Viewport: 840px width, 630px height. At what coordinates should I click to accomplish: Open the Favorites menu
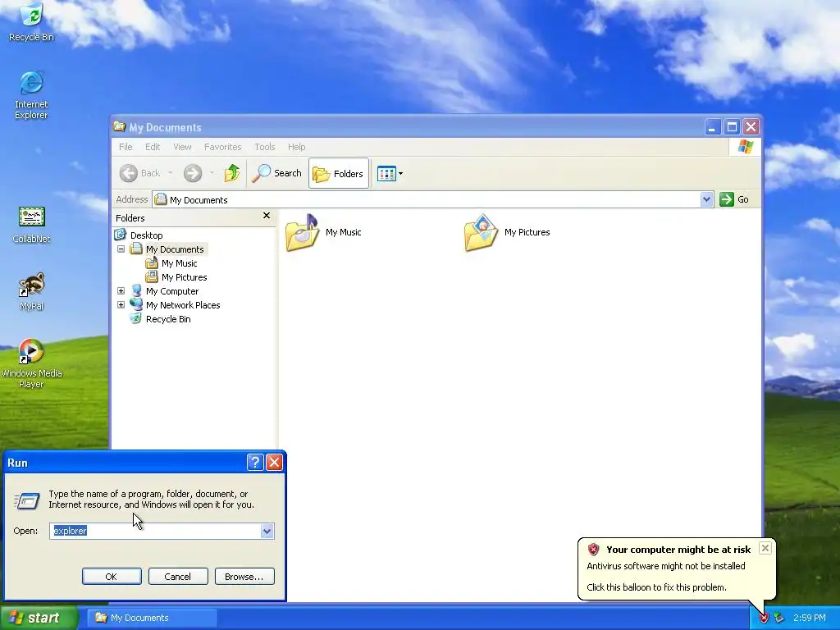coord(223,147)
